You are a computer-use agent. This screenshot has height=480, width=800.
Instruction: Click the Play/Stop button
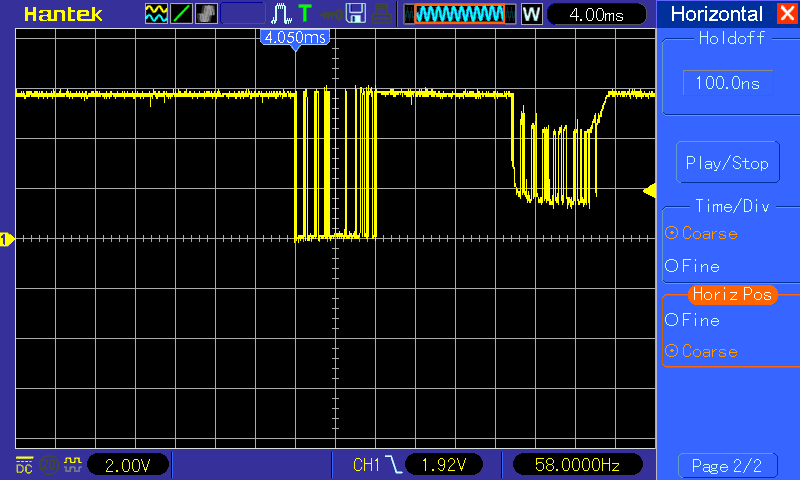pyautogui.click(x=728, y=163)
